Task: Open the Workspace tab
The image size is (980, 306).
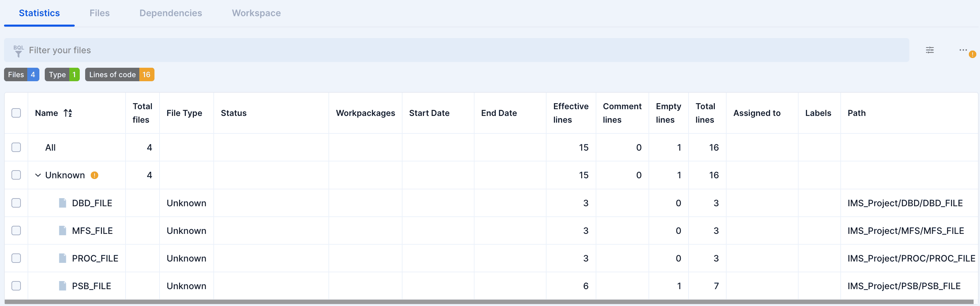Action: click(256, 13)
